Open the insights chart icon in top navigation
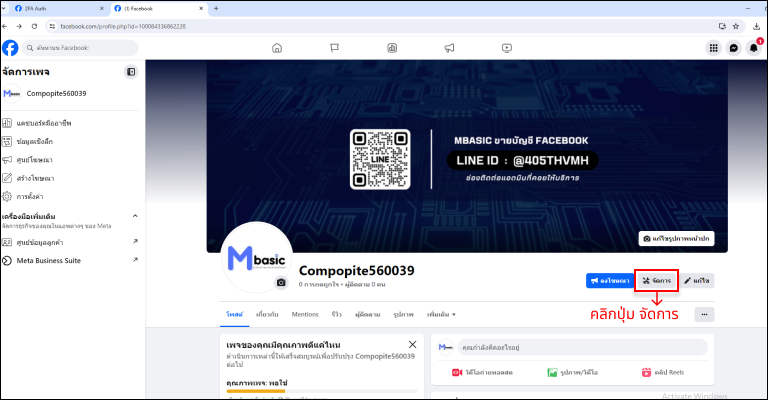This screenshot has width=768, height=400. pyautogui.click(x=392, y=48)
